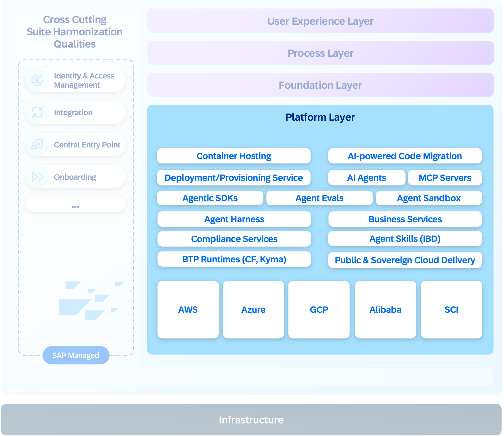Open the Foundation Layer bar
This screenshot has width=504, height=436.
(320, 85)
